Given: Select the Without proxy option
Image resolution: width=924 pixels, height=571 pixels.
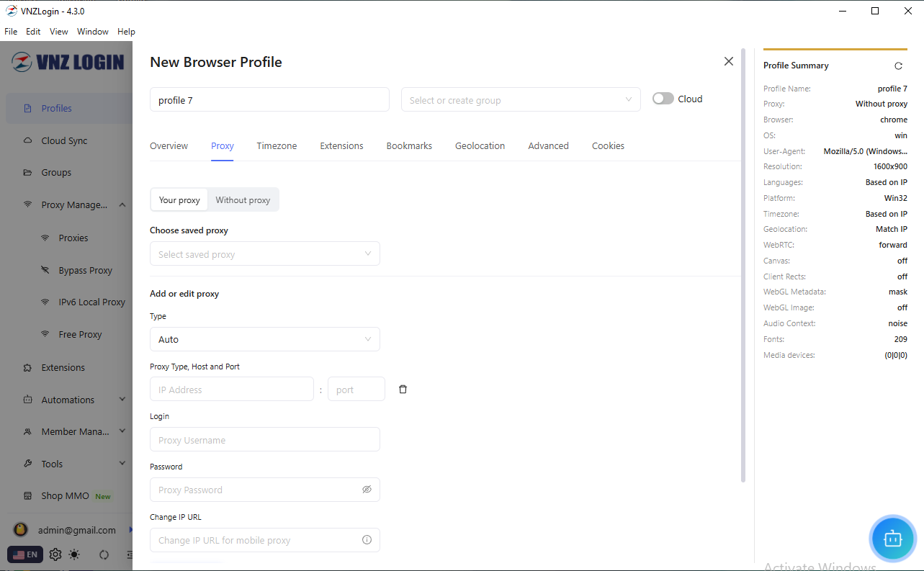Looking at the screenshot, I should 243,200.
